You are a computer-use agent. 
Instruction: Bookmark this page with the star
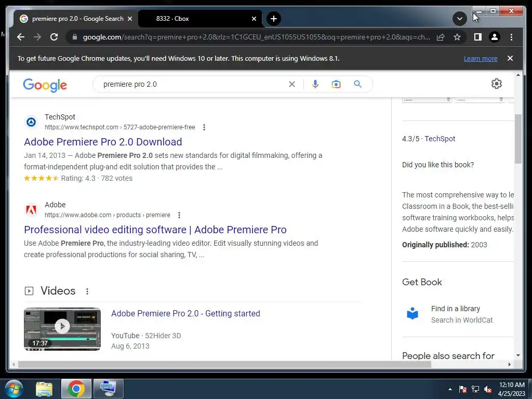(x=457, y=37)
